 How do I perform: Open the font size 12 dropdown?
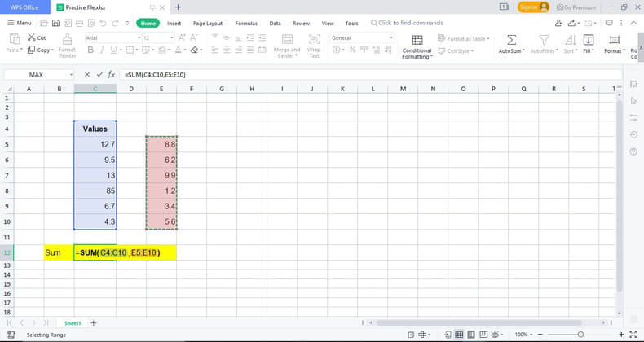172,37
